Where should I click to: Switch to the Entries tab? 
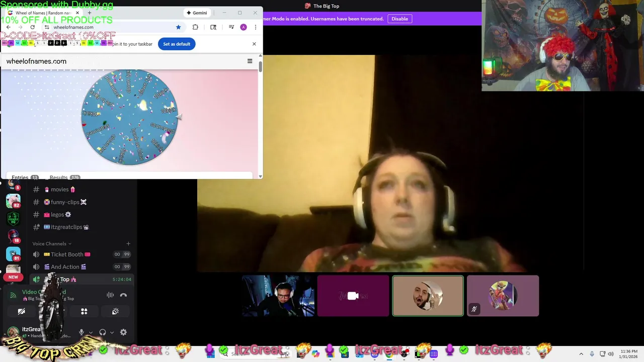coord(25,177)
